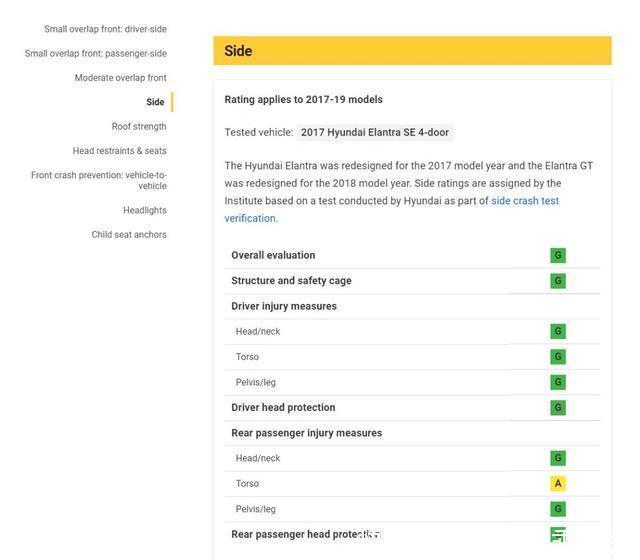
Task: Open Head restraints & seats section
Action: click(x=119, y=151)
